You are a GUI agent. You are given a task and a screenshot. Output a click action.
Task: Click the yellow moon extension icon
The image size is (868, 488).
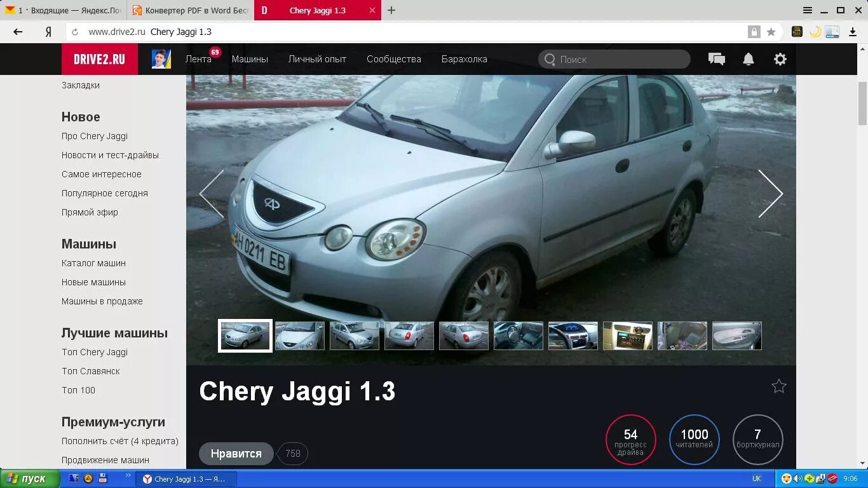coord(815,32)
